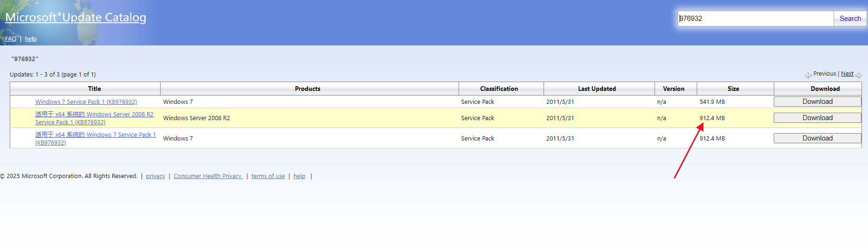Sort by the Size column header
The width and height of the screenshot is (868, 249).
coord(733,89)
